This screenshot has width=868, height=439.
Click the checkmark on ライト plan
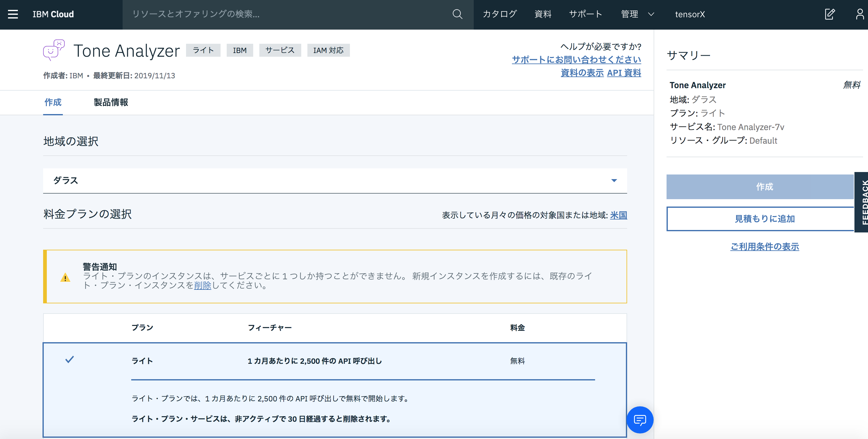click(x=69, y=359)
